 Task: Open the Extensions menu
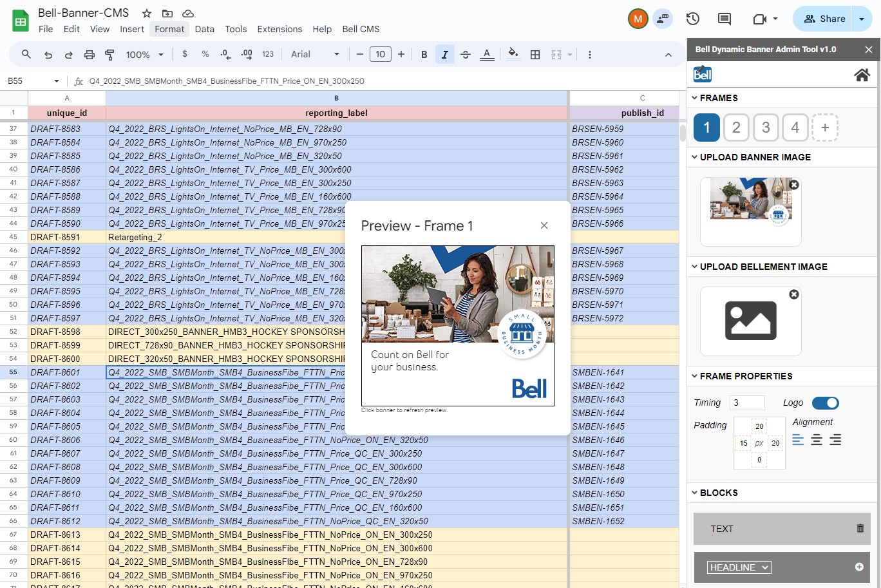click(279, 29)
